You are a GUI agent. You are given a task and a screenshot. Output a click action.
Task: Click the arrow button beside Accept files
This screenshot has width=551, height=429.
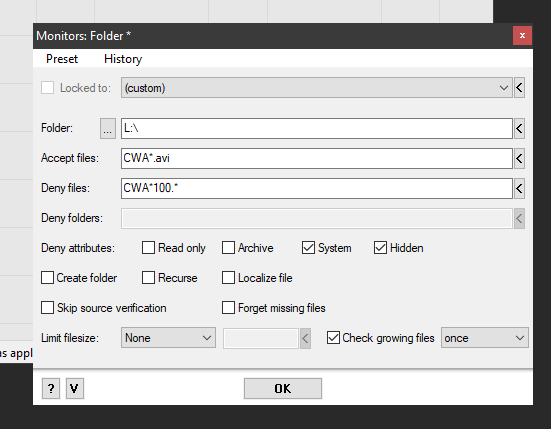[519, 158]
